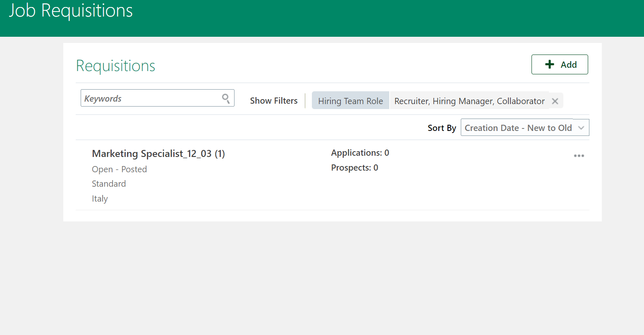This screenshot has width=644, height=335.
Task: Click the plus icon on the Add button
Action: click(549, 64)
